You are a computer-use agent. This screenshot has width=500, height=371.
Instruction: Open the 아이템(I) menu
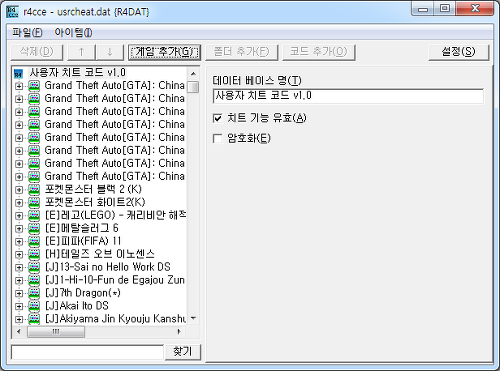click(x=74, y=32)
